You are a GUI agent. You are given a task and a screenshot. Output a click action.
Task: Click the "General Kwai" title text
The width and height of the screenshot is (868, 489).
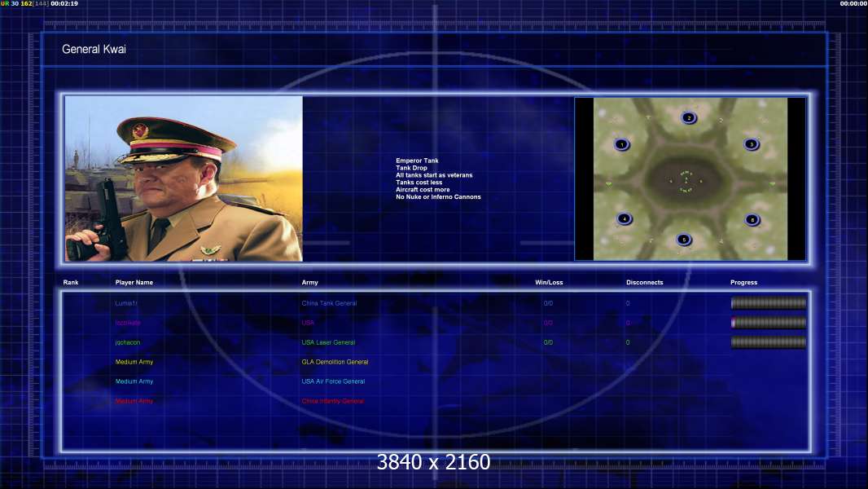pyautogui.click(x=94, y=49)
